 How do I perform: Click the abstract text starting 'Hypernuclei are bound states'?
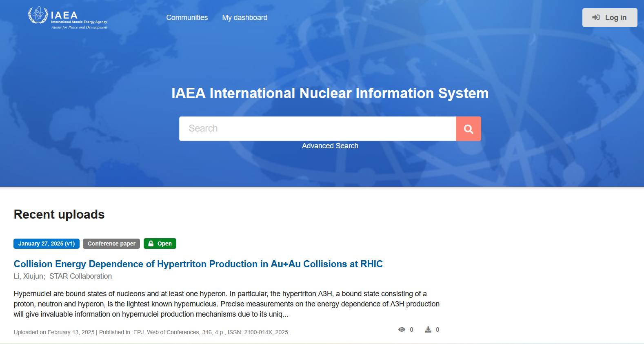(227, 304)
